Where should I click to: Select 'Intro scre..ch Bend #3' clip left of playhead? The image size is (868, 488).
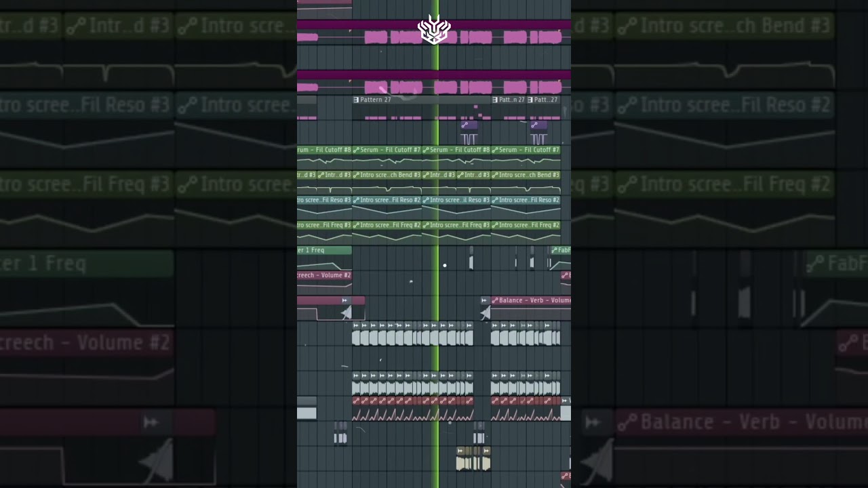coord(387,175)
